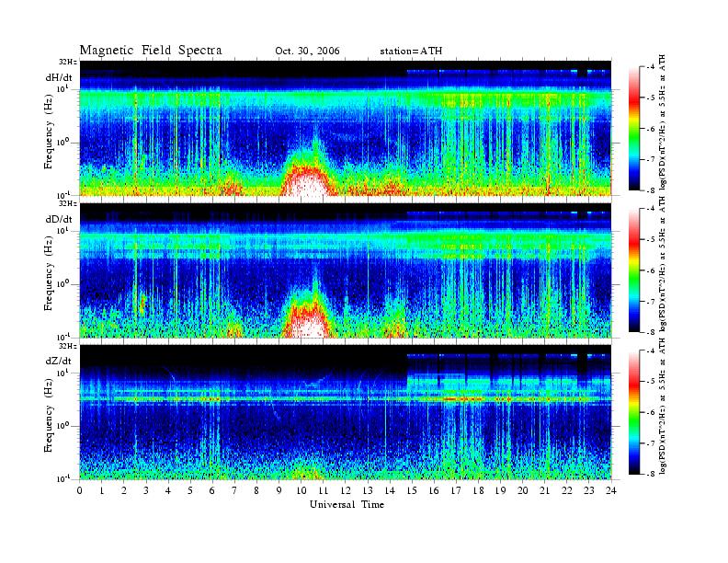The height and width of the screenshot is (563, 728).
Task: Click the "Magnetic Field Spectra" title
Action: coord(151,51)
